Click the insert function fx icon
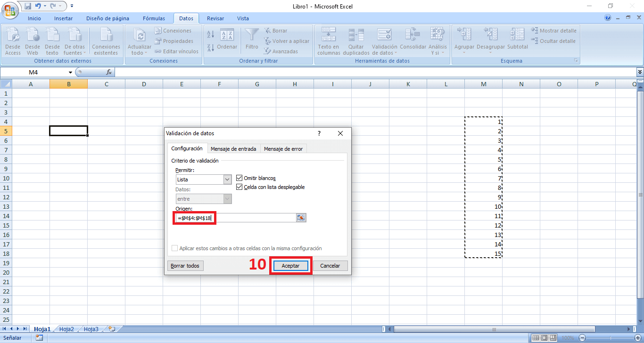 (x=109, y=72)
